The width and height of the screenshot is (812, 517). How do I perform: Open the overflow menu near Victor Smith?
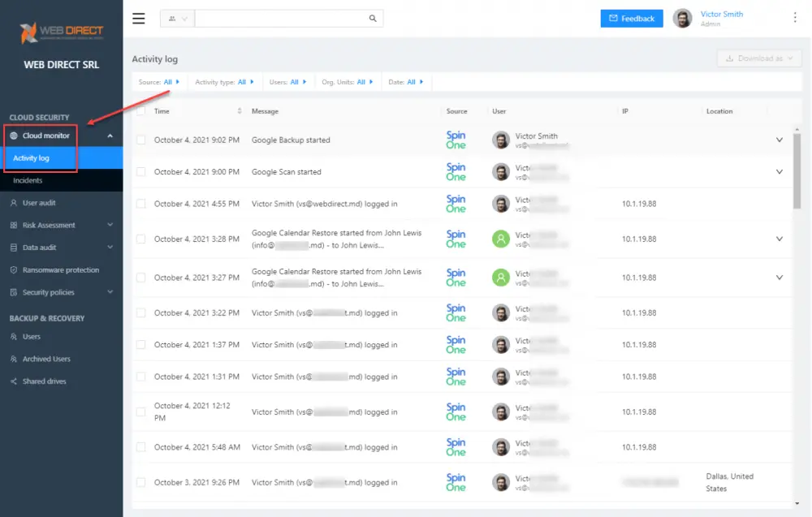(795, 17)
